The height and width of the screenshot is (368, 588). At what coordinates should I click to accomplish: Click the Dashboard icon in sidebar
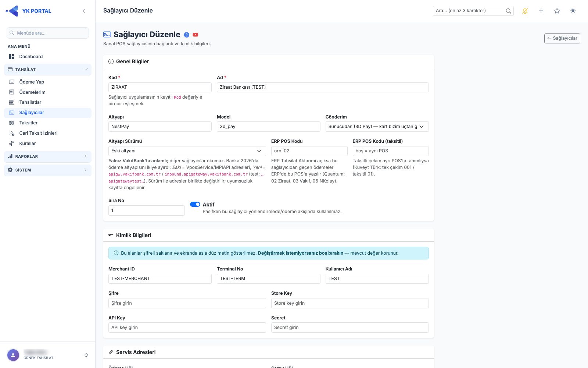coord(12,57)
